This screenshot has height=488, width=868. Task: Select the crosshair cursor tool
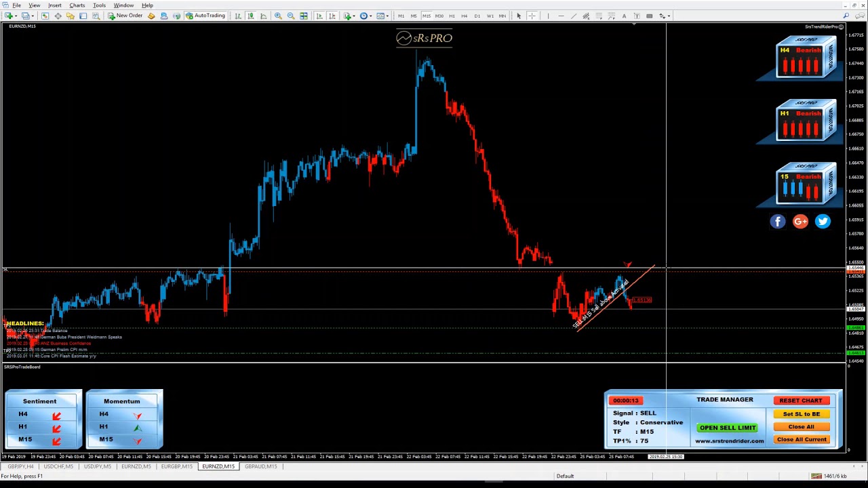point(532,16)
